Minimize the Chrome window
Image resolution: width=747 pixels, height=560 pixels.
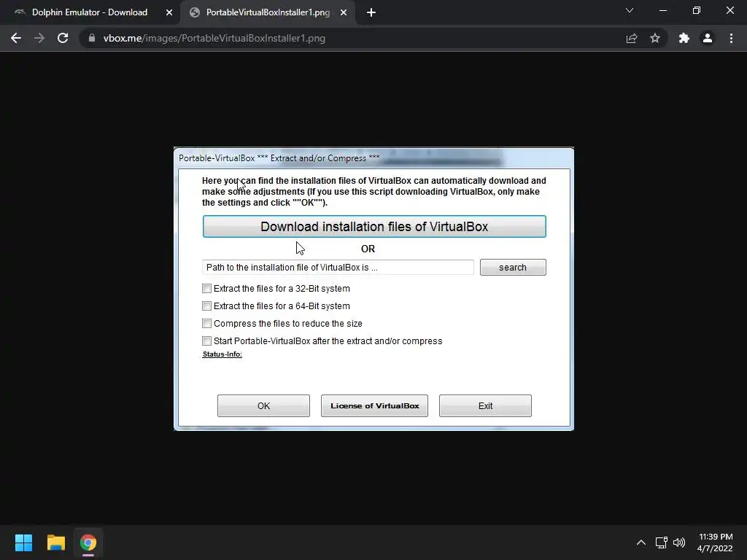click(x=662, y=10)
